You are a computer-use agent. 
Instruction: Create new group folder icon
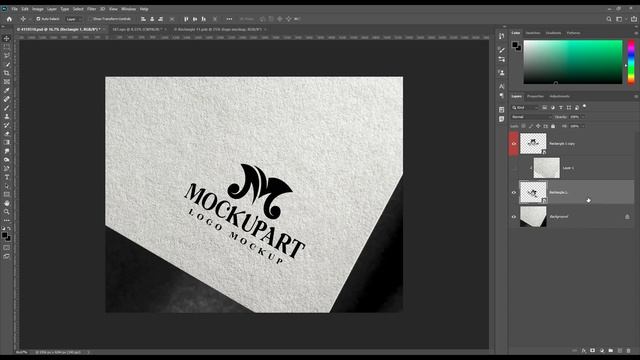coord(611,351)
